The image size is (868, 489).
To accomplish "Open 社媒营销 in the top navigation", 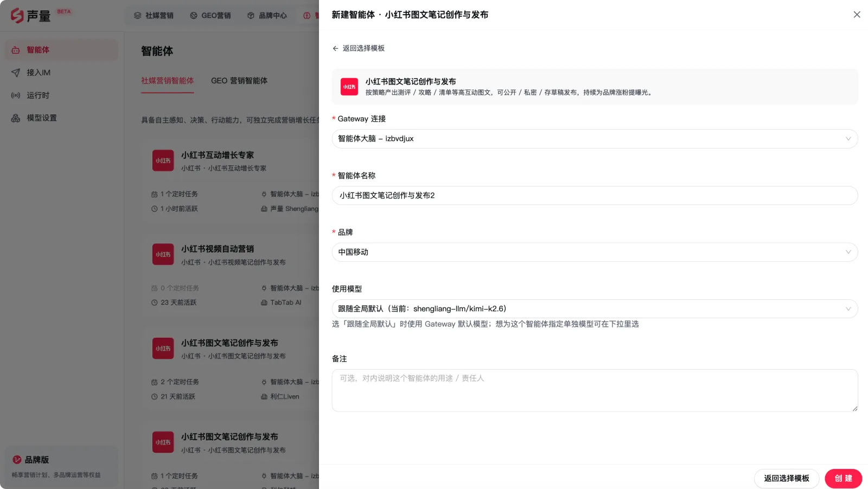I will coord(154,16).
